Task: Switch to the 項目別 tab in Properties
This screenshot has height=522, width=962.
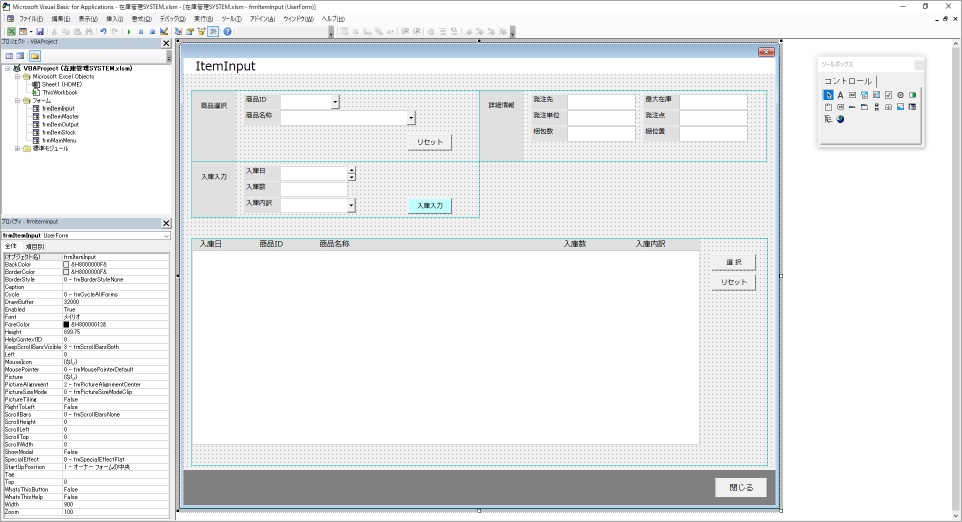Action: pyautogui.click(x=34, y=247)
